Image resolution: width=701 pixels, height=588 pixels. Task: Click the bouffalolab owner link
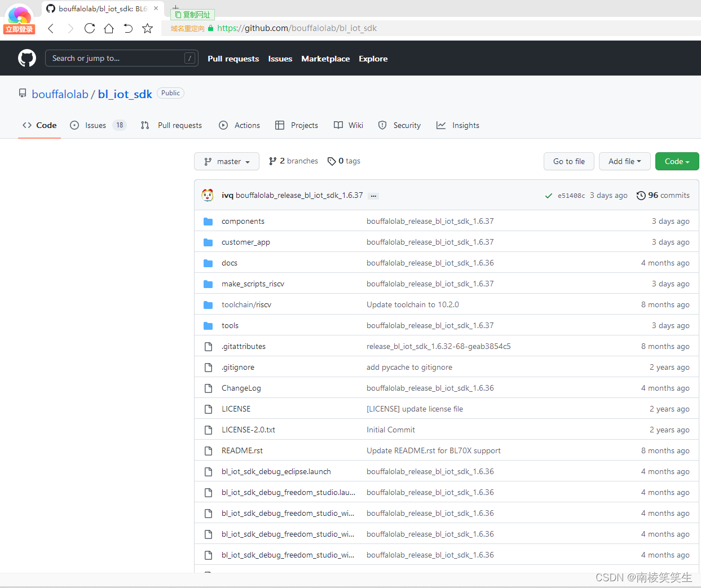(x=60, y=94)
